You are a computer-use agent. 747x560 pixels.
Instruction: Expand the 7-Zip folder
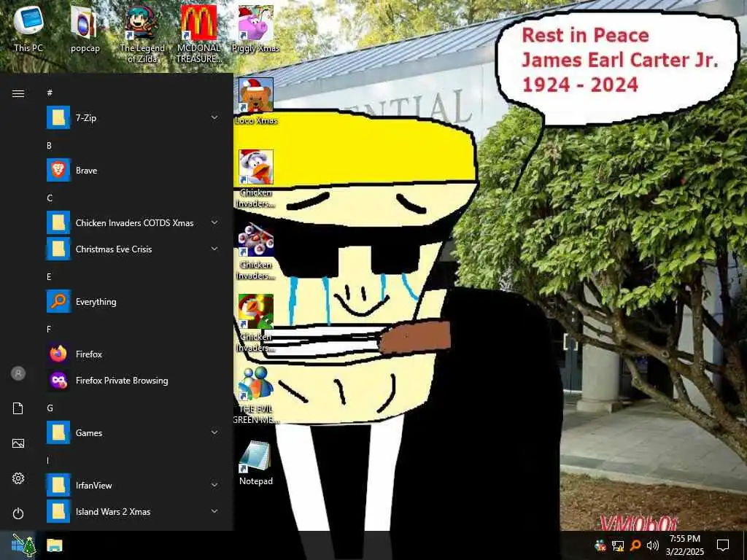click(133, 117)
